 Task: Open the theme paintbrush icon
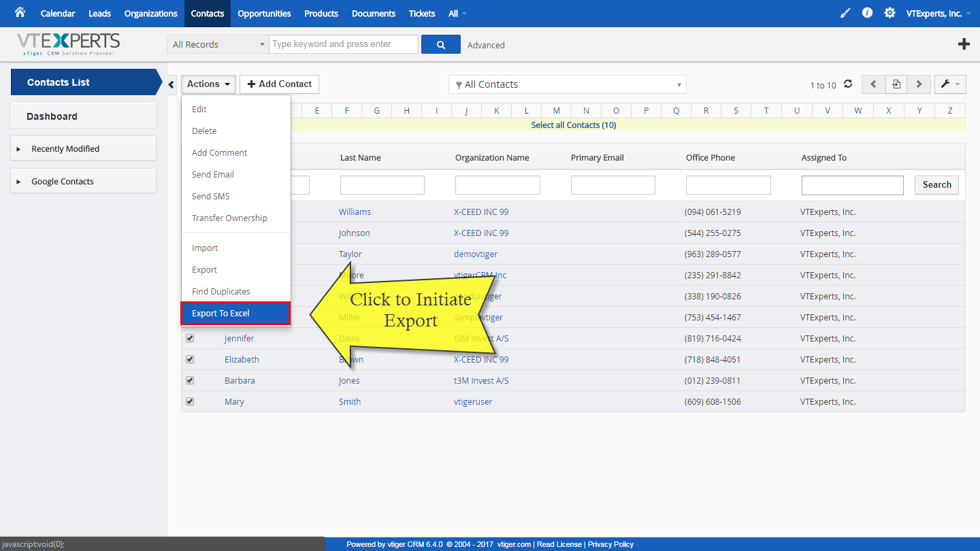(845, 13)
